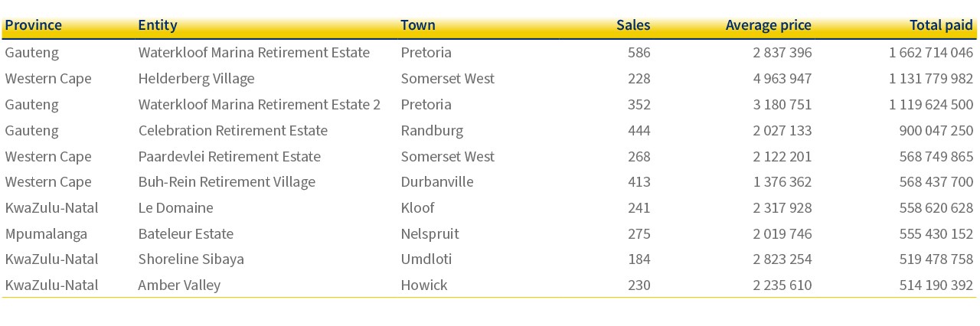This screenshot has height=326, width=980.
Task: Click the Bateleur Estate entity cell
Action: (x=185, y=233)
